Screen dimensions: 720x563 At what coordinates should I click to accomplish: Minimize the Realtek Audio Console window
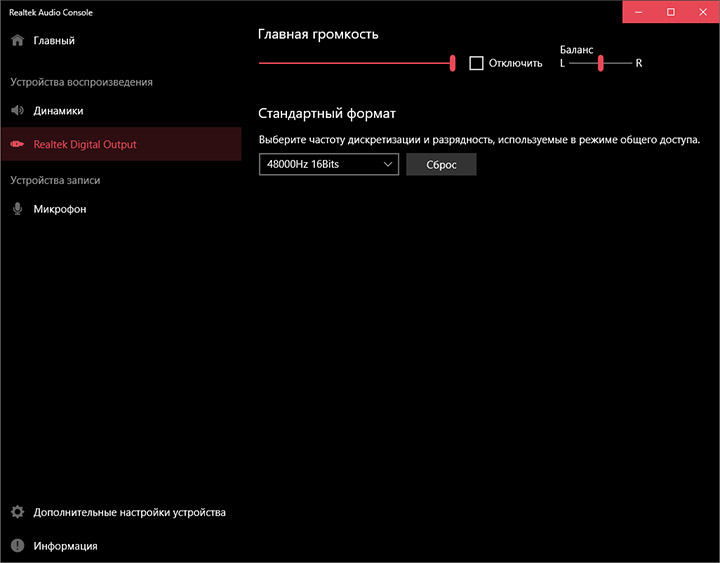(639, 12)
